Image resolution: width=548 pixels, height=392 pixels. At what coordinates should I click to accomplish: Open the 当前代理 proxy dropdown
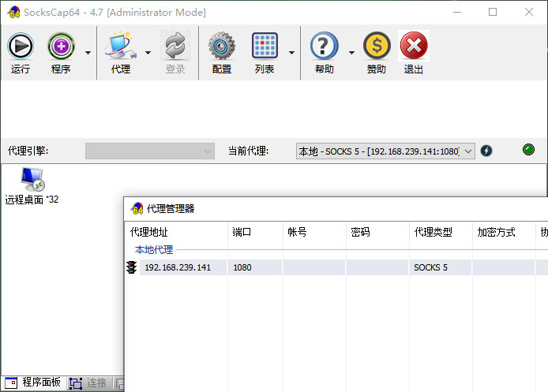click(385, 151)
